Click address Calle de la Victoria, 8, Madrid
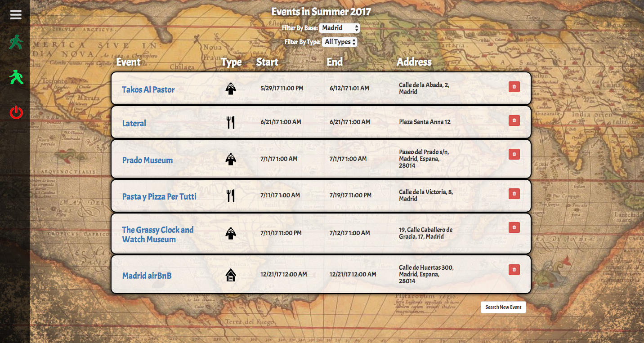This screenshot has width=644, height=343. pos(426,195)
